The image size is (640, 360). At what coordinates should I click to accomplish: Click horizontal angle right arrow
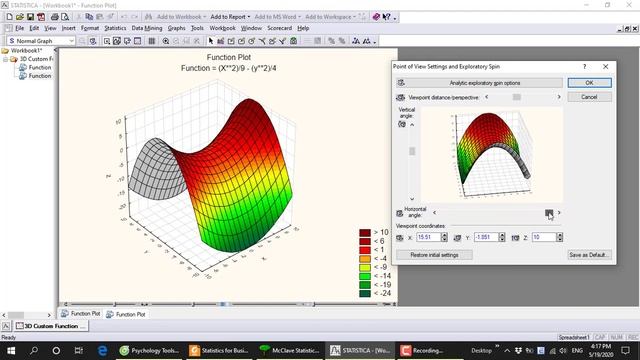(559, 213)
